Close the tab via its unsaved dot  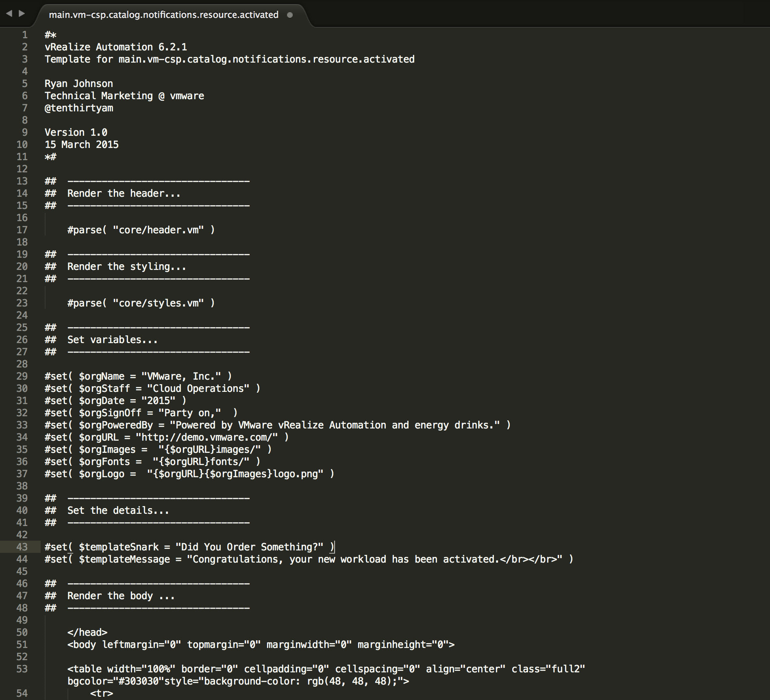coord(290,15)
